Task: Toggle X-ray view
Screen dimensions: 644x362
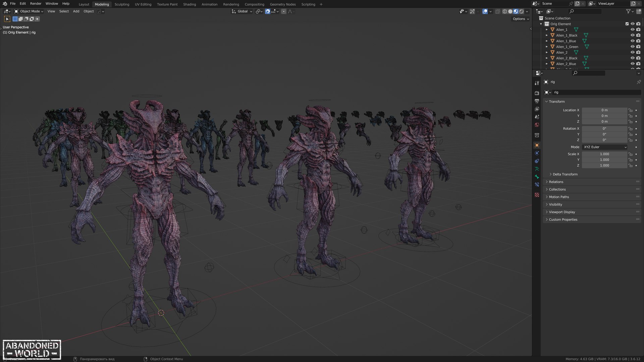Action: (x=497, y=11)
